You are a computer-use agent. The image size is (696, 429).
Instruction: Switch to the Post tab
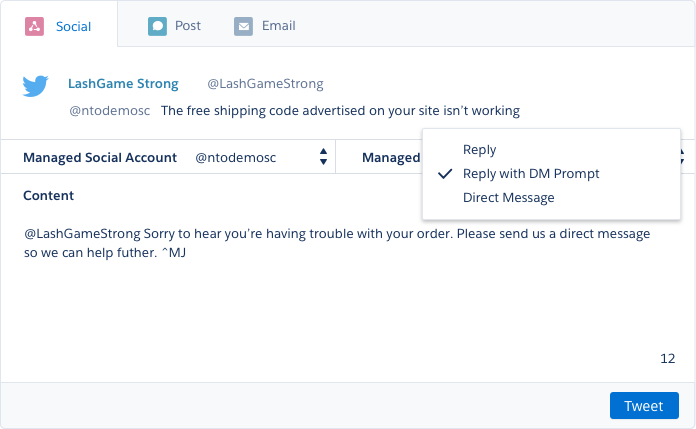click(x=187, y=26)
